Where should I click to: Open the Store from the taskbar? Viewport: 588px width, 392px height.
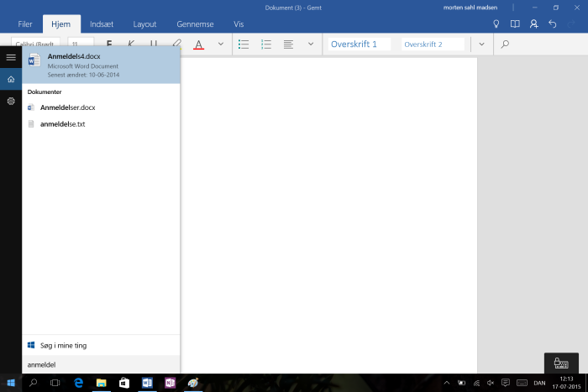(124, 383)
